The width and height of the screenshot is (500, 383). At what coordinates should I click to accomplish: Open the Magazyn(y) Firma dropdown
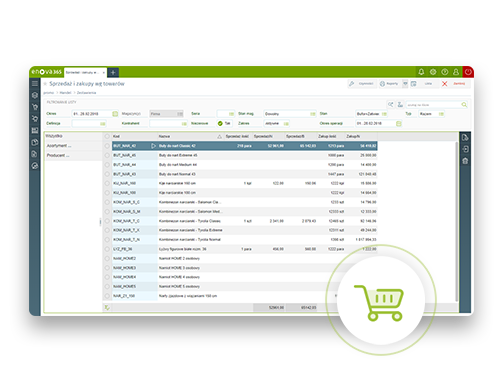[x=166, y=114]
